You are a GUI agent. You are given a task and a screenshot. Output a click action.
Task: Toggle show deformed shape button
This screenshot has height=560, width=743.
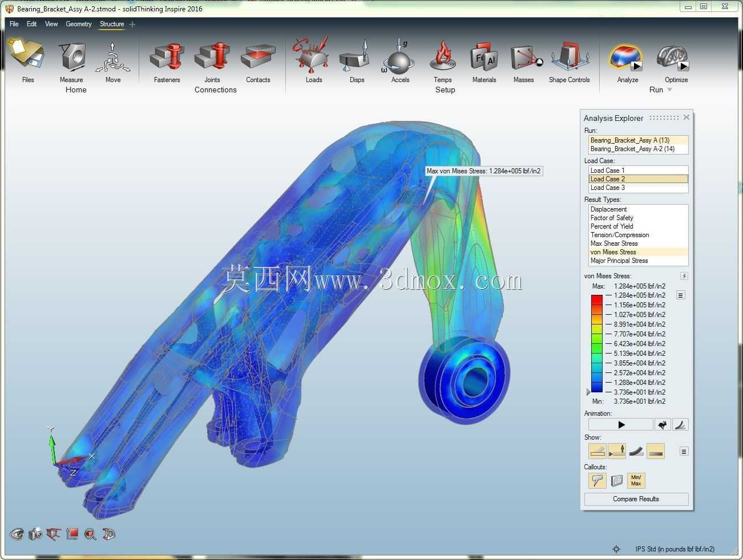[x=636, y=451]
